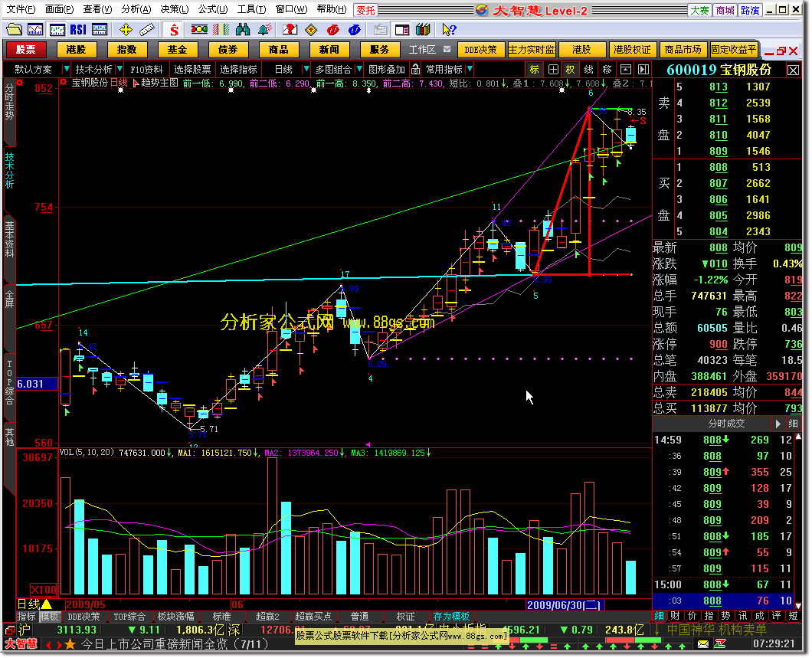This screenshot has width=812, height=658.
Task: Open the window layout toolbar icon
Action: (401, 30)
